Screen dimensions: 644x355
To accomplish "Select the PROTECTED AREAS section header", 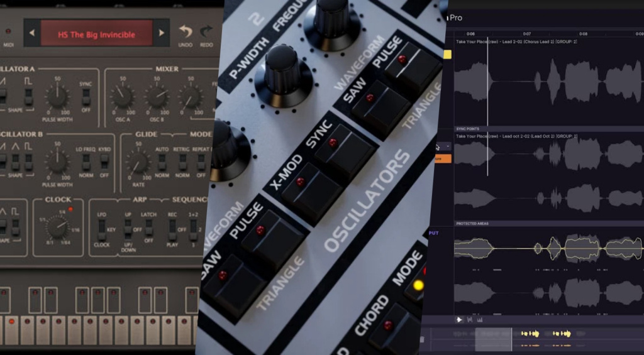I will point(473,224).
